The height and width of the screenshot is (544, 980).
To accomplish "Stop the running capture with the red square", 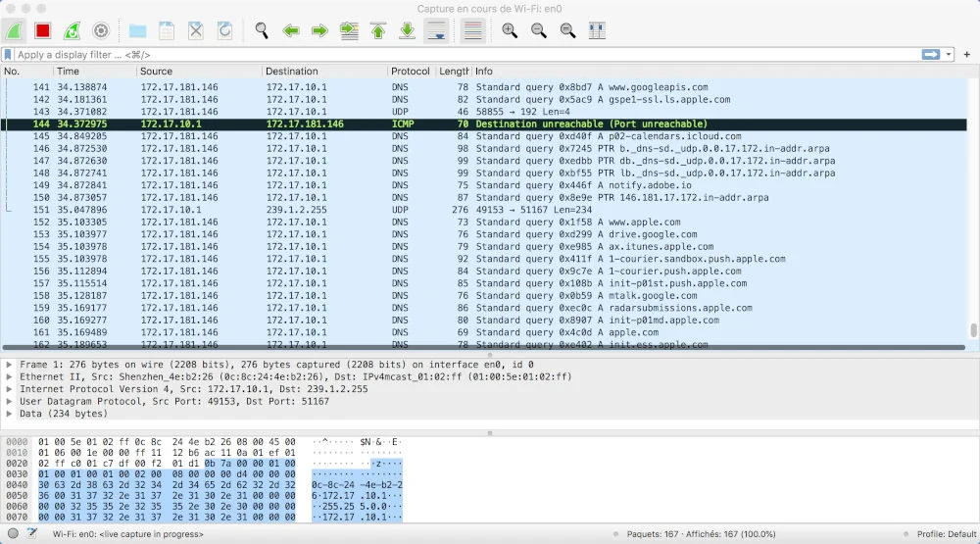I will pos(42,30).
